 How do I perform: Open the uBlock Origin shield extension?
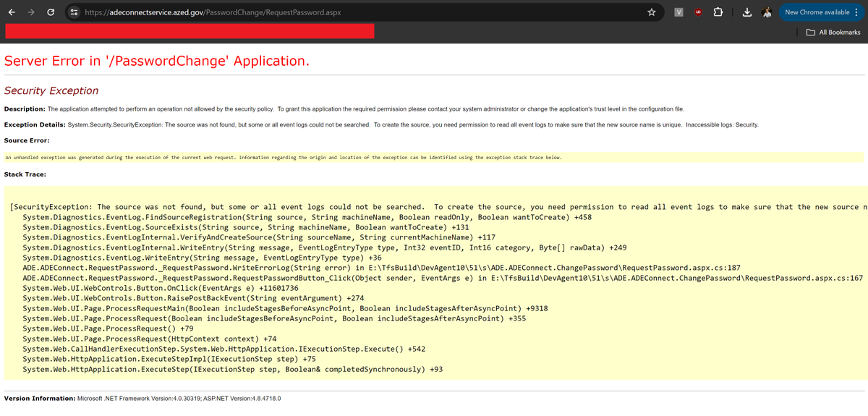[698, 12]
